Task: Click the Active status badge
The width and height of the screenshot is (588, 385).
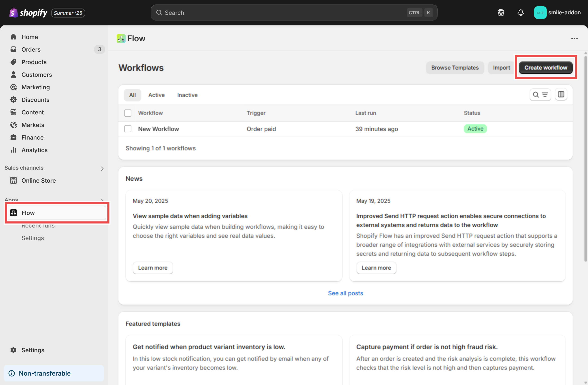Action: tap(475, 129)
